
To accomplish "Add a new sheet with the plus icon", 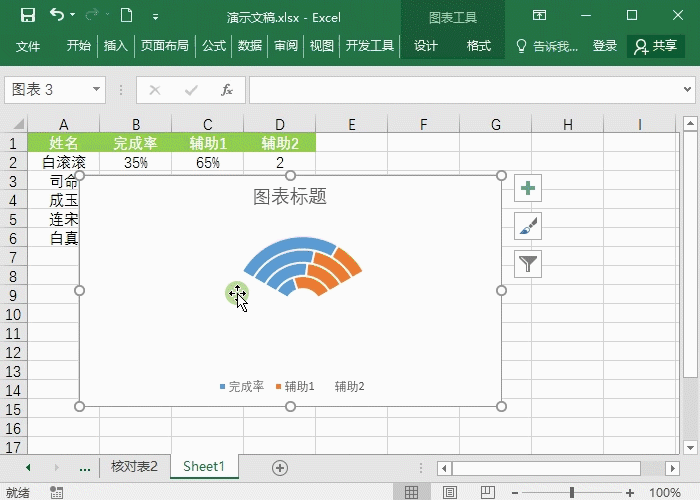I will 280,468.
